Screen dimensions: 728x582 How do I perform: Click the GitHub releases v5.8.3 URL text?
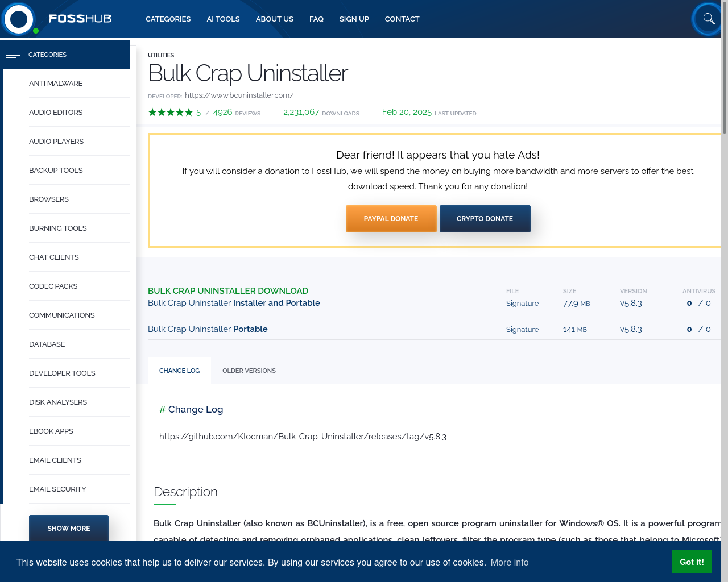303,436
